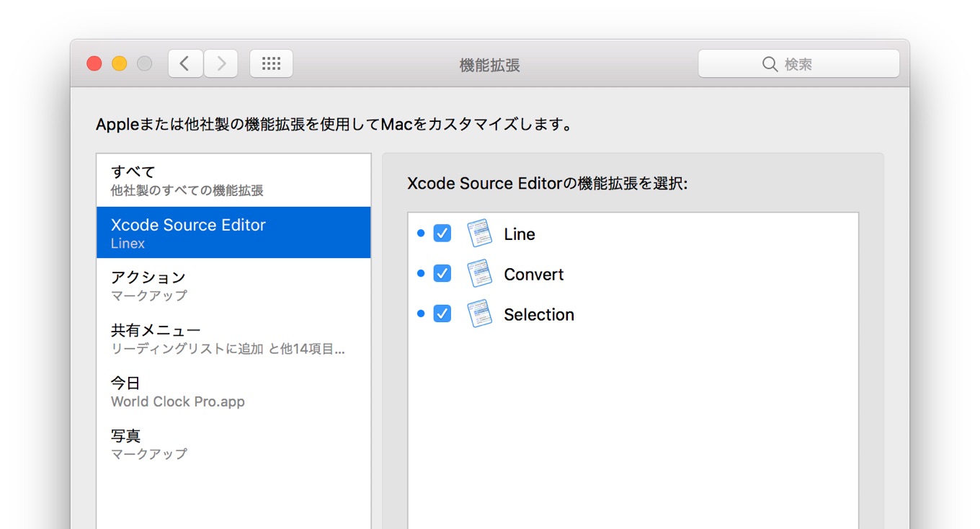
Task: Click the Convert extension document icon
Action: coord(479,274)
